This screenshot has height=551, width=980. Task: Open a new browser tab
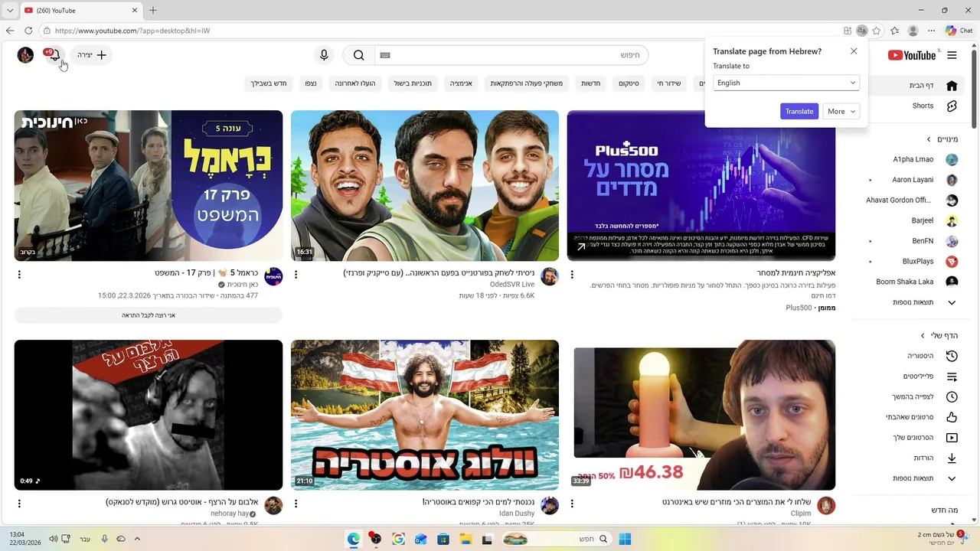tap(153, 10)
